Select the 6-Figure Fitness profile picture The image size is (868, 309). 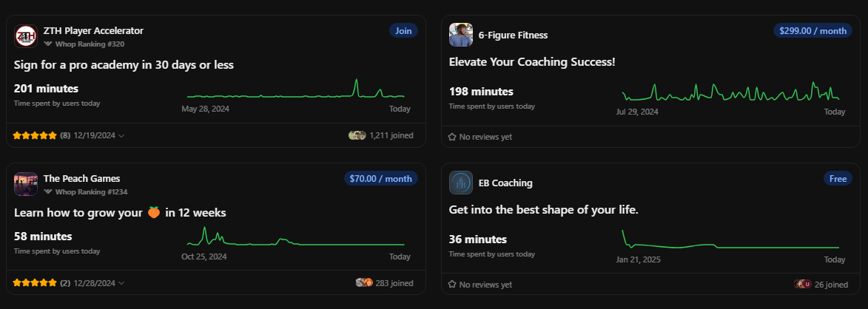coord(460,35)
